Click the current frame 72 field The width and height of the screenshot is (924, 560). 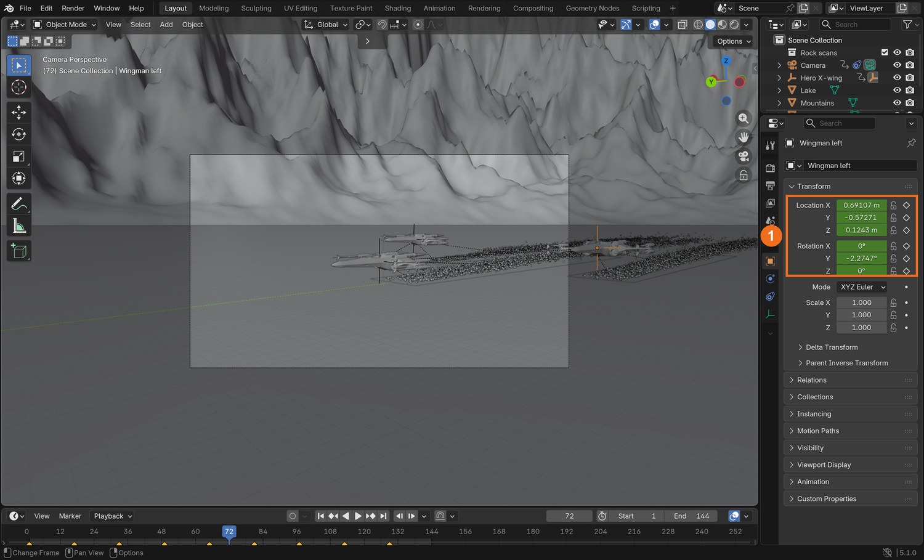[569, 516]
